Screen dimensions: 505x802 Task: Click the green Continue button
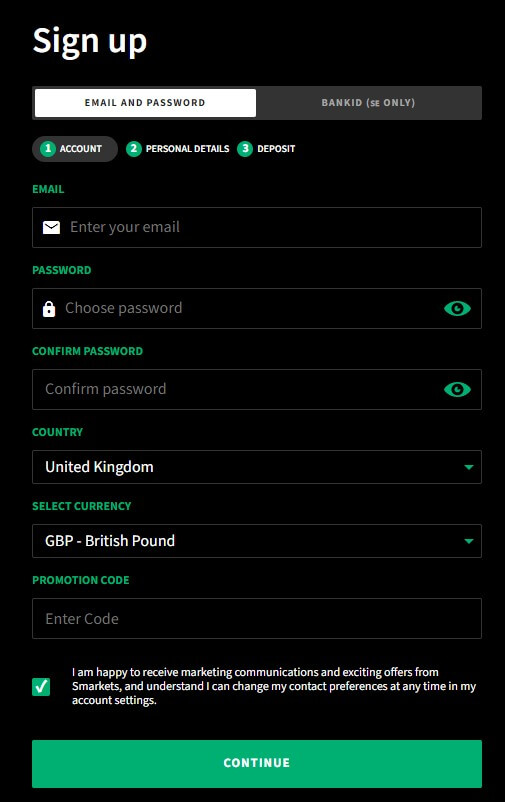point(257,764)
